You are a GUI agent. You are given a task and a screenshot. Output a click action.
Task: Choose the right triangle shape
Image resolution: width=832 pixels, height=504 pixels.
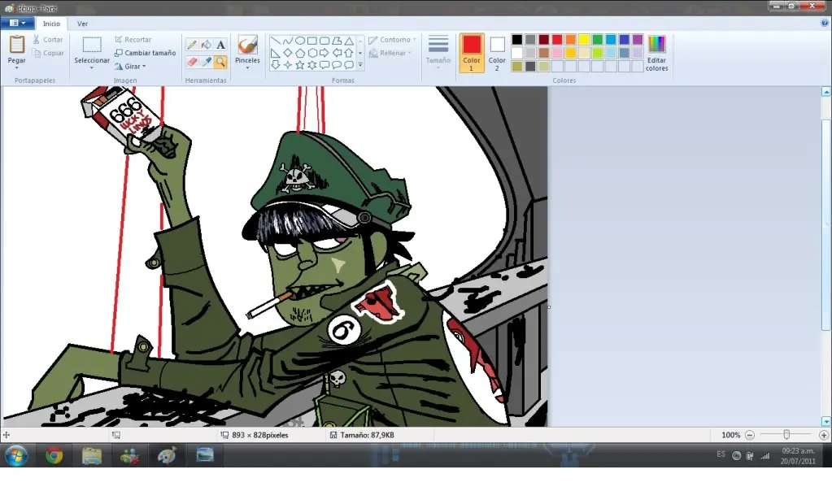(276, 53)
